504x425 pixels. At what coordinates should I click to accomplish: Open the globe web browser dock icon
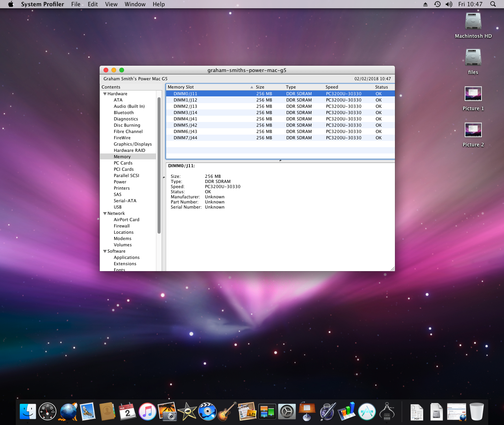[x=68, y=412]
